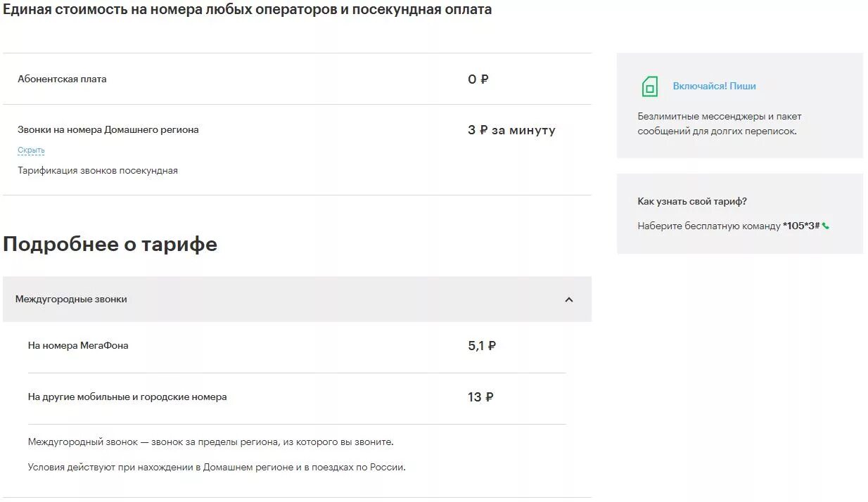The height and width of the screenshot is (502, 868).
Task: Click the green phone icon after *105*3#
Action: pos(826,226)
